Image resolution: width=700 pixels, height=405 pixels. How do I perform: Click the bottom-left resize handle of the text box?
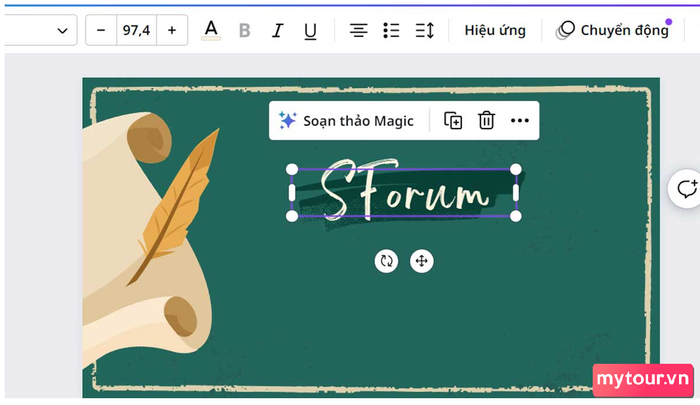click(x=292, y=216)
